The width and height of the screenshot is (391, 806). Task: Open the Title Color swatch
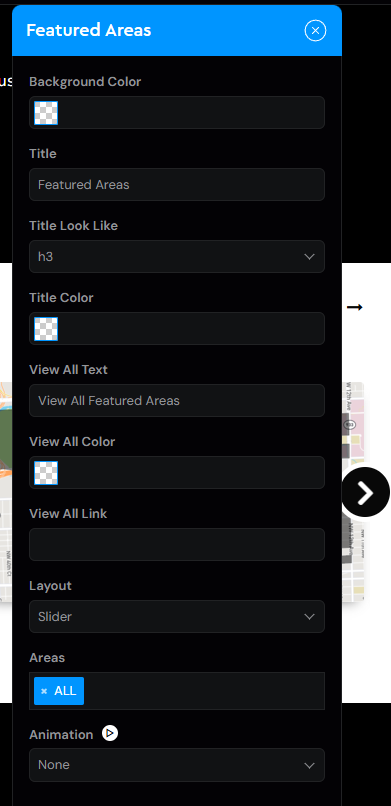pos(46,328)
